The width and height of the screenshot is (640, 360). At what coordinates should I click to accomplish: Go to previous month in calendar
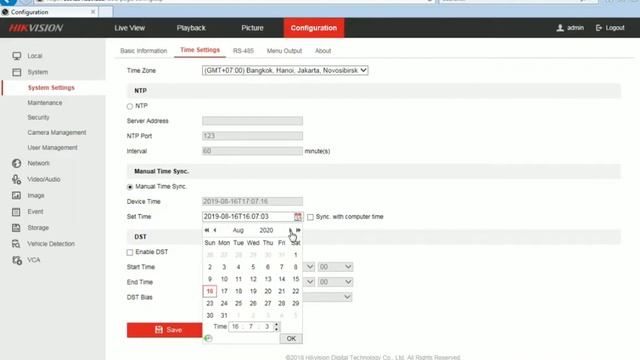click(215, 230)
